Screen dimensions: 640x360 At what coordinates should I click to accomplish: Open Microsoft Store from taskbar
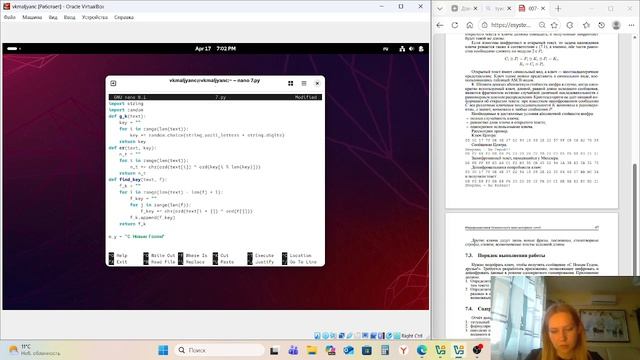click(x=367, y=350)
